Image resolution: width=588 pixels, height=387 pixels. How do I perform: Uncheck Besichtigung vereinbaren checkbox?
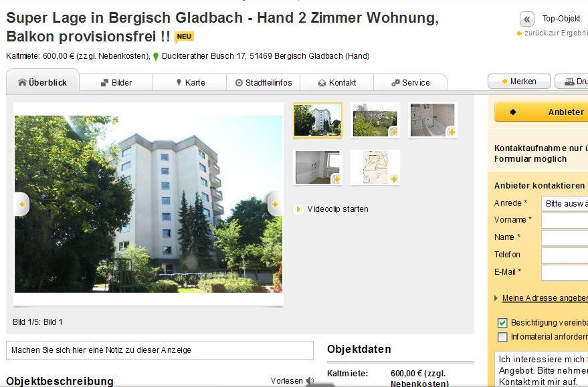coord(502,323)
